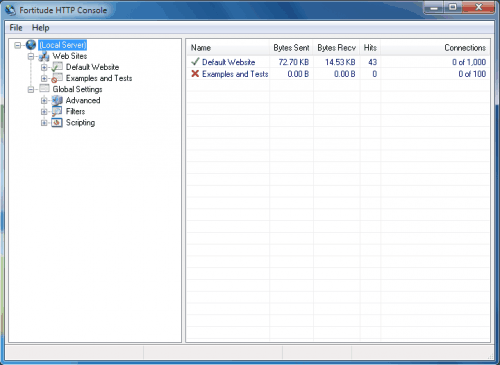
Task: Sort list by Hits column header
Action: click(x=370, y=48)
